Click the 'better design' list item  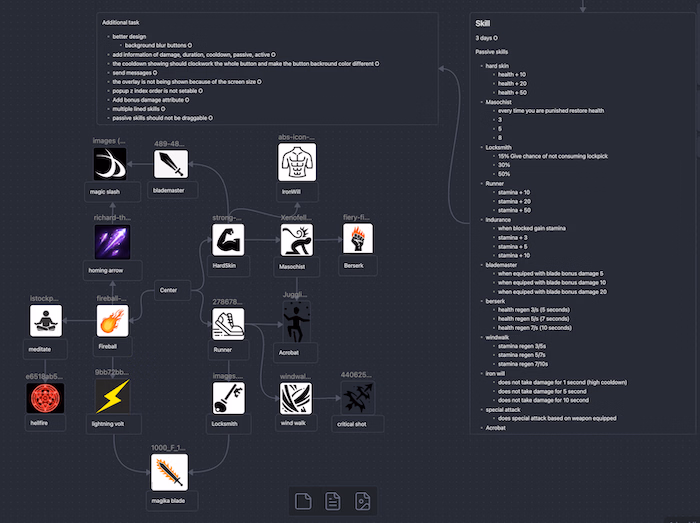click(x=129, y=37)
